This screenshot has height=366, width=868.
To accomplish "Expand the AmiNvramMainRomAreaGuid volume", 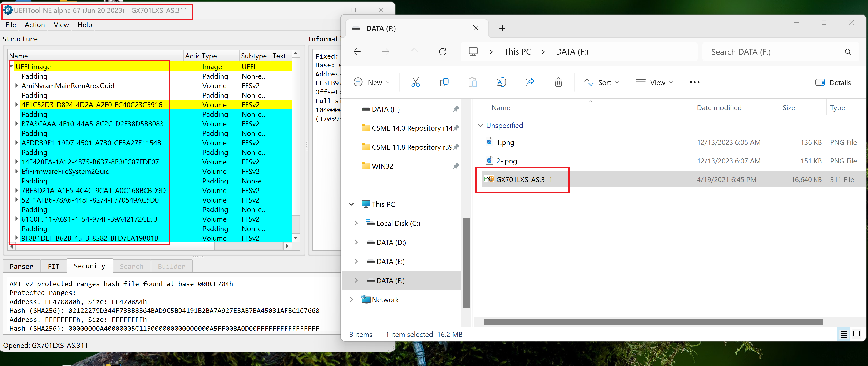I will click(16, 86).
